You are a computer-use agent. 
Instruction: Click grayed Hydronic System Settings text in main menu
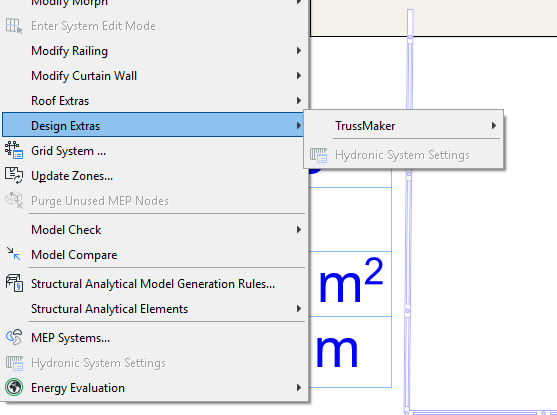click(x=98, y=363)
